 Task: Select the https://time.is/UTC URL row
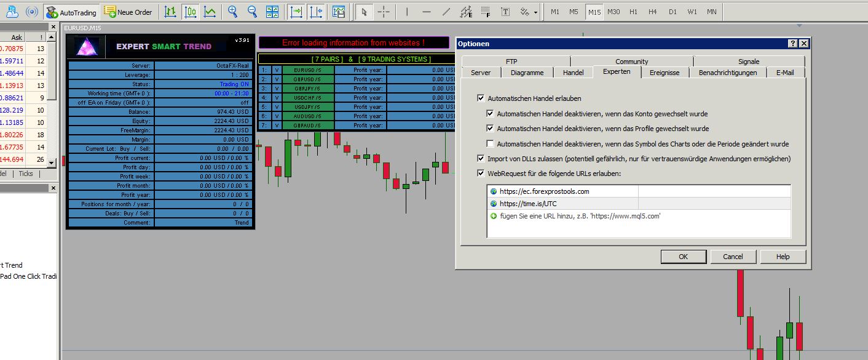pyautogui.click(x=639, y=204)
